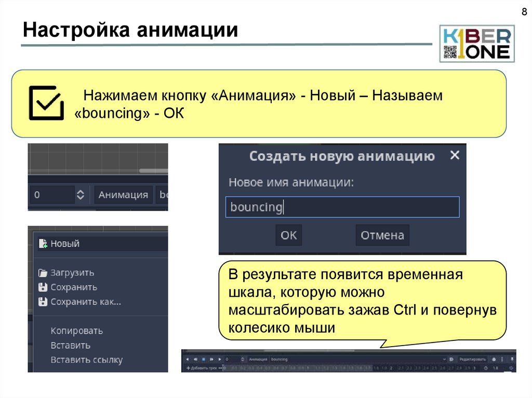This screenshot has width=532, height=398.
Task: Click the frame value stepper arrows beside 0
Action: tap(81, 195)
